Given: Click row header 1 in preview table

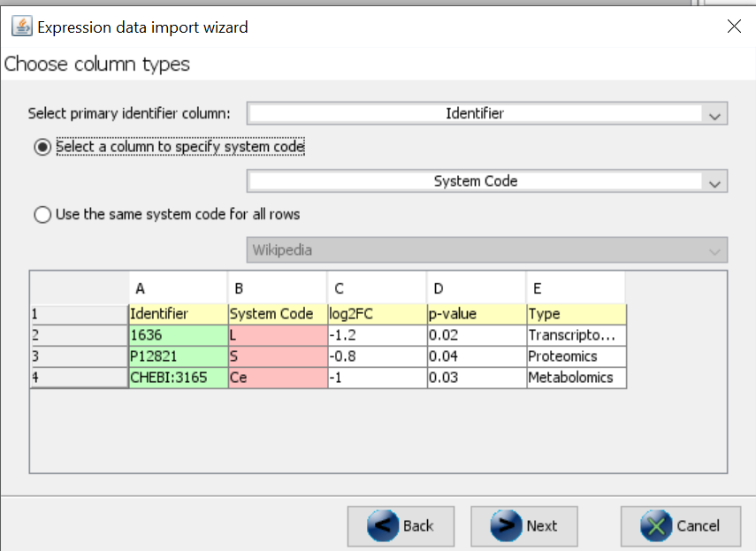Looking at the screenshot, I should 79,314.
